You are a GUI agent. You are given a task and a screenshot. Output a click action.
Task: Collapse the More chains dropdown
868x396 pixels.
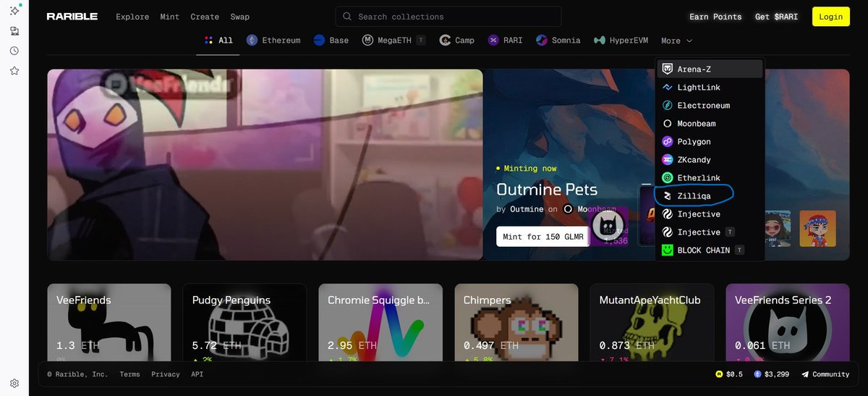point(676,41)
